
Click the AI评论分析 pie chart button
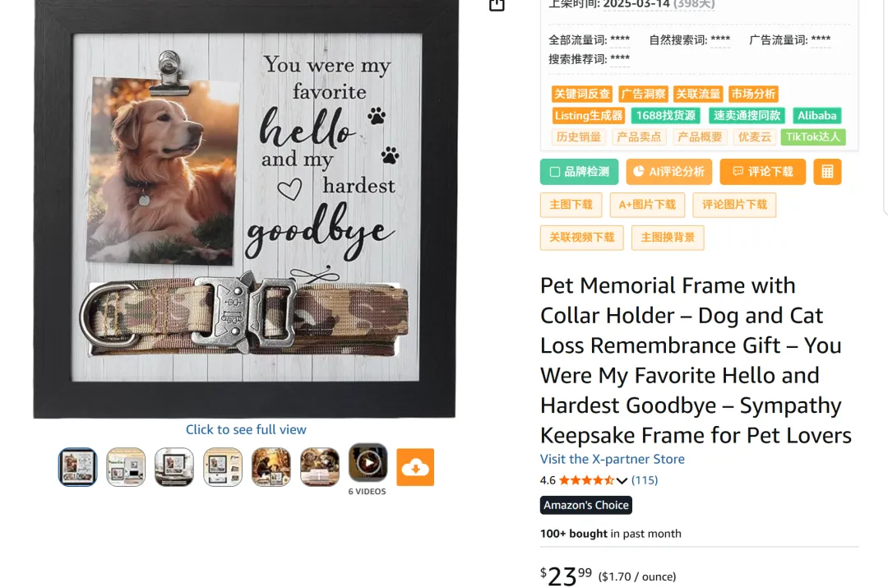click(668, 172)
